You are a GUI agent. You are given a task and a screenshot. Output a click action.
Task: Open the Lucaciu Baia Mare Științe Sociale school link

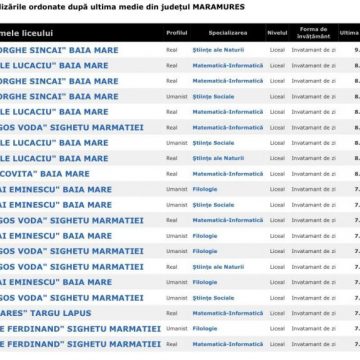pyautogui.click(x=54, y=143)
